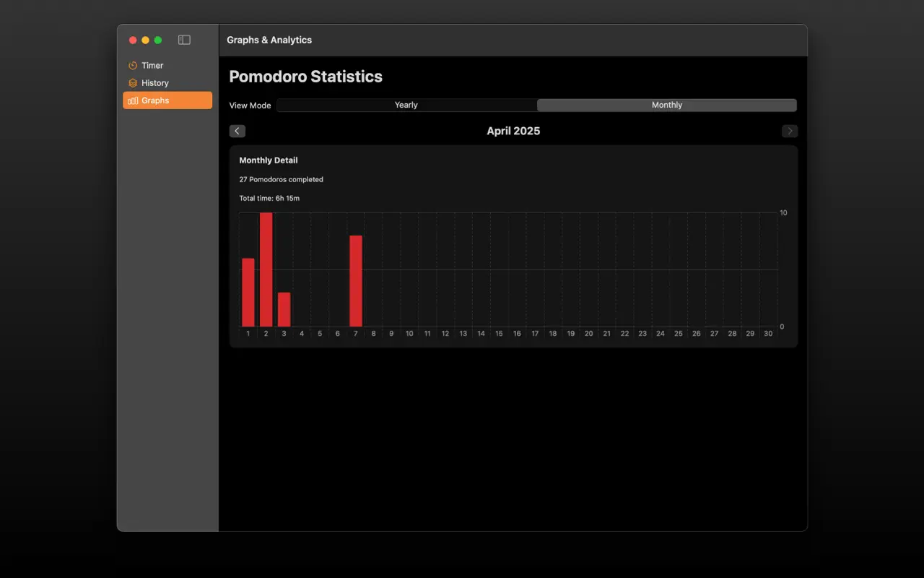Click the 'April 2025' month heading
The height and width of the screenshot is (578, 924).
[513, 131]
